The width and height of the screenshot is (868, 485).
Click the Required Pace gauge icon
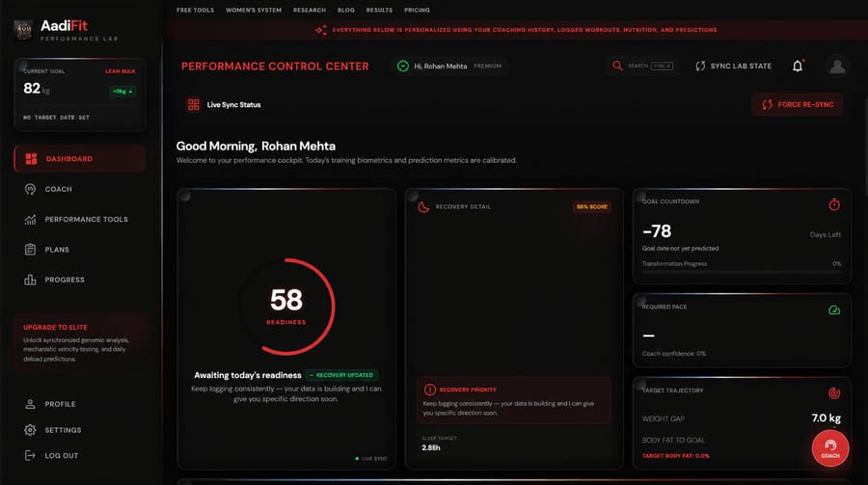(834, 310)
